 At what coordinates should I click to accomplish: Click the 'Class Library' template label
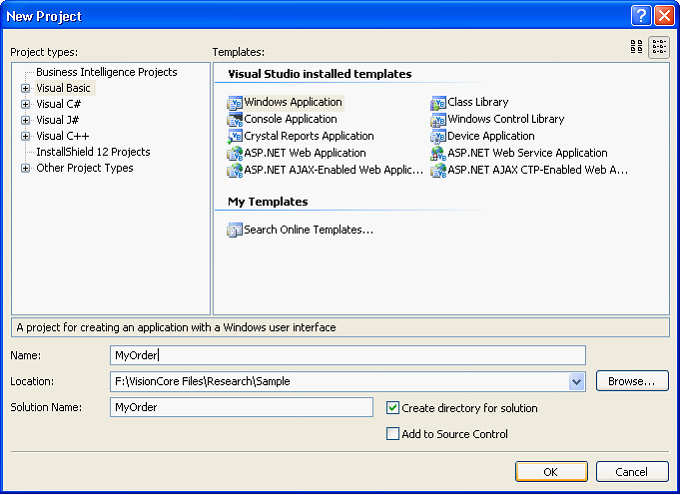click(x=478, y=102)
